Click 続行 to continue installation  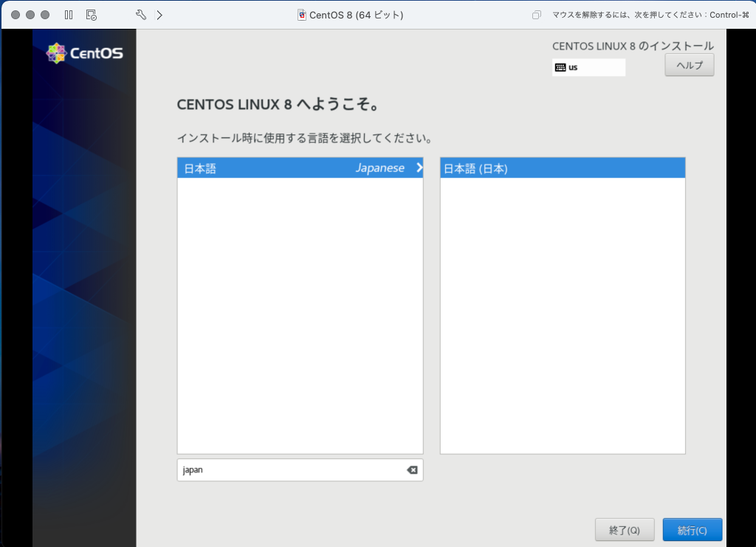pyautogui.click(x=692, y=529)
